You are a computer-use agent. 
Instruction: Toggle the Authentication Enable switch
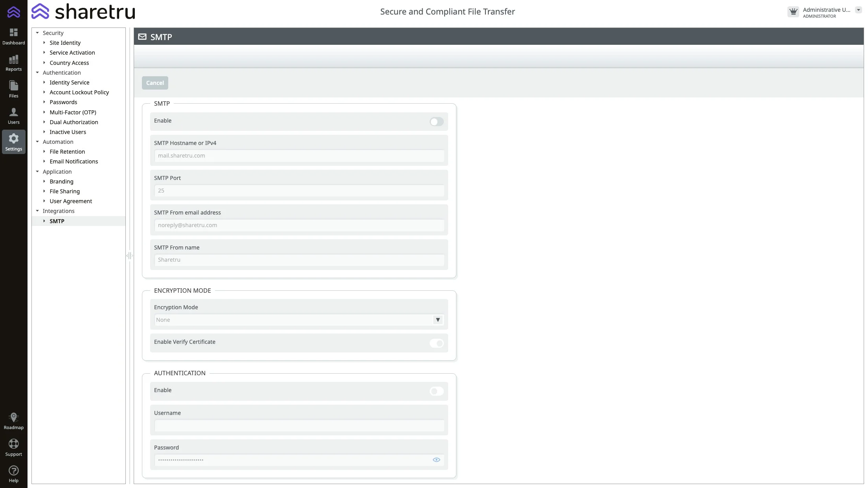point(436,391)
